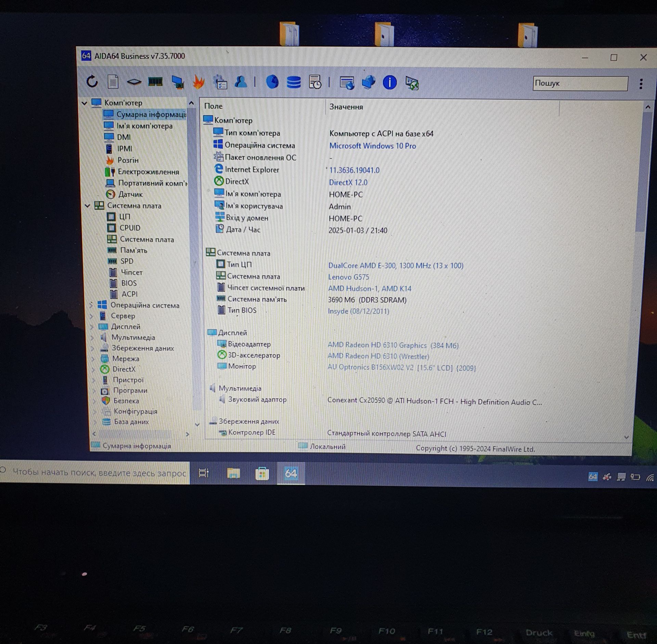Screen dimensions: 657x644
Task: Collapse the Комп'ютер tree node
Action: coord(84,103)
